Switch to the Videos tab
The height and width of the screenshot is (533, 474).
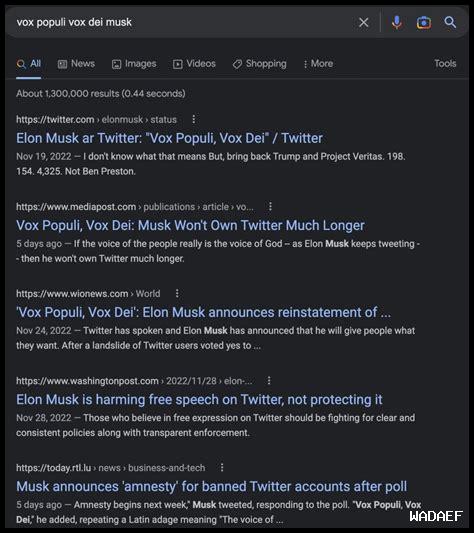point(194,64)
